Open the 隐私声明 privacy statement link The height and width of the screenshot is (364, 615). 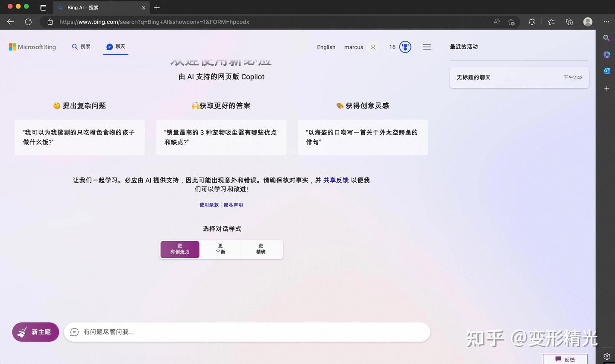[x=233, y=205]
